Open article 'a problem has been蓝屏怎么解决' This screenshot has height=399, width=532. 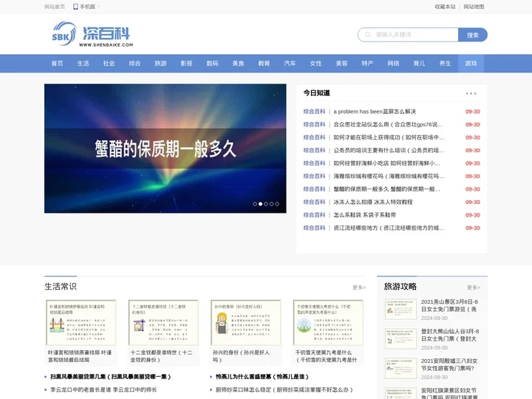click(x=375, y=112)
